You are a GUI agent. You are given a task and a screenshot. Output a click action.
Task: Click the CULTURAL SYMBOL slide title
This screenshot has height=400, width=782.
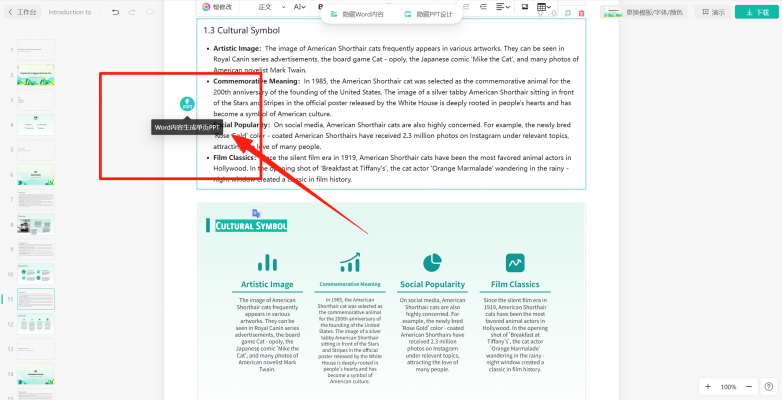[x=251, y=226]
